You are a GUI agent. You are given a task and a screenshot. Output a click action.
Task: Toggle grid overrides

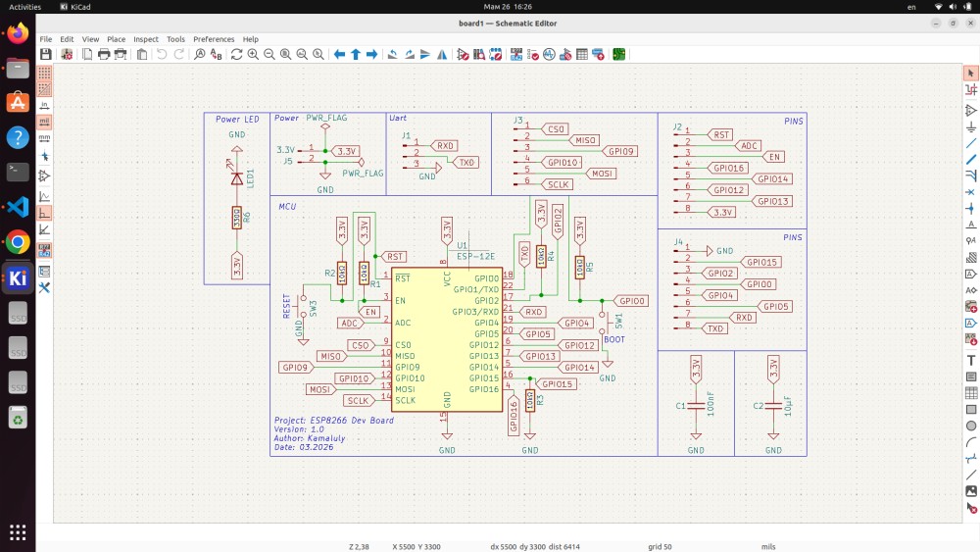point(44,89)
